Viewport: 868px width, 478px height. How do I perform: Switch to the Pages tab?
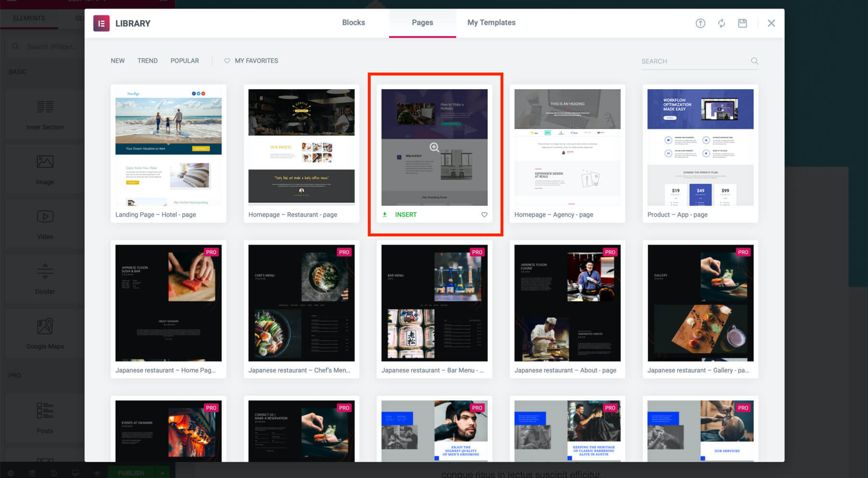coord(422,23)
